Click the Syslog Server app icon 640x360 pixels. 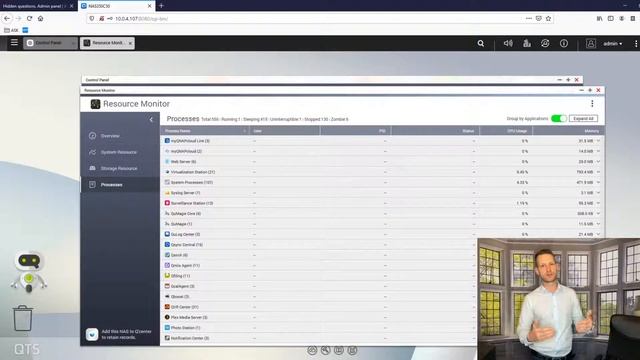pyautogui.click(x=167, y=193)
